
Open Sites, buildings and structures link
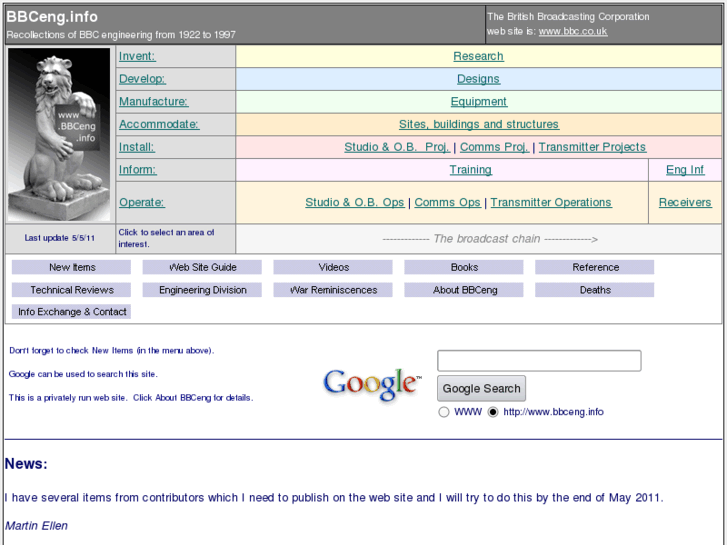(x=479, y=124)
